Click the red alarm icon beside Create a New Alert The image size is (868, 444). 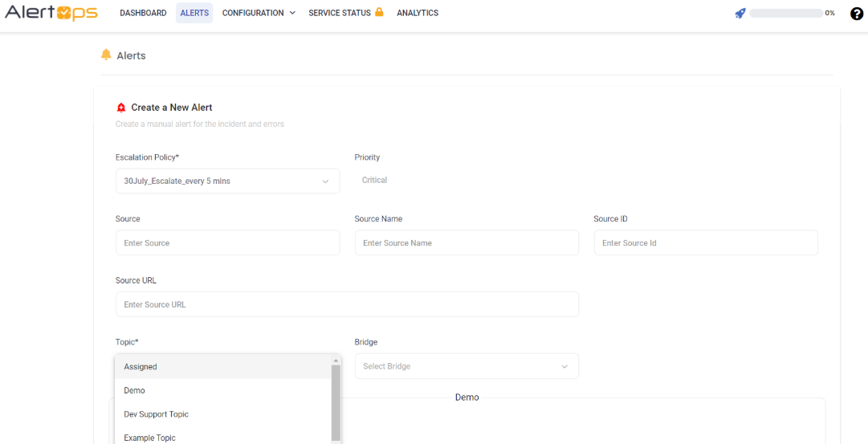pos(121,108)
